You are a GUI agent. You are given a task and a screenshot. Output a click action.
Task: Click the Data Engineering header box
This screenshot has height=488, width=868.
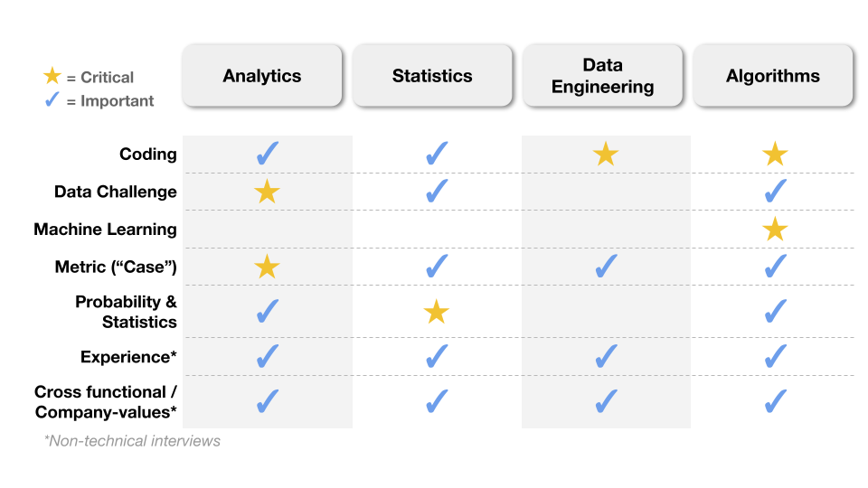[x=603, y=76]
